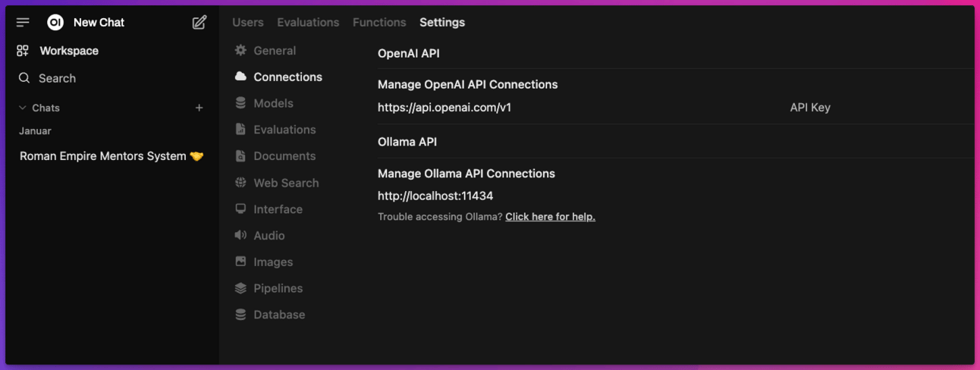This screenshot has width=980, height=370.
Task: Click the Audio speaker icon
Action: [240, 235]
